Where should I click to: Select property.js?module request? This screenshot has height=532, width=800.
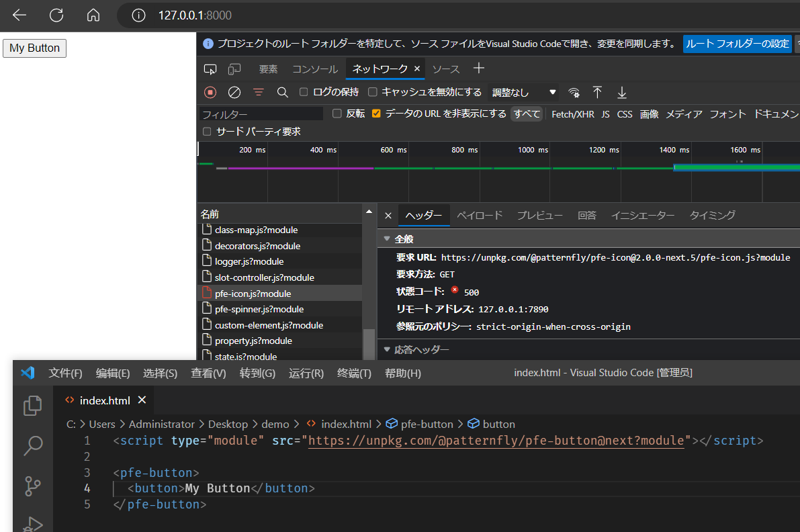(x=280, y=341)
